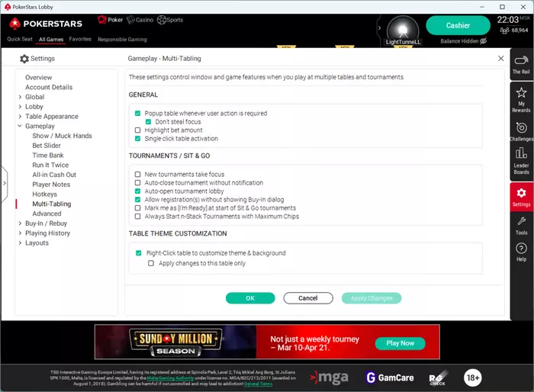Open Show / Muck Hands settings
The image size is (534, 392).
tap(62, 136)
